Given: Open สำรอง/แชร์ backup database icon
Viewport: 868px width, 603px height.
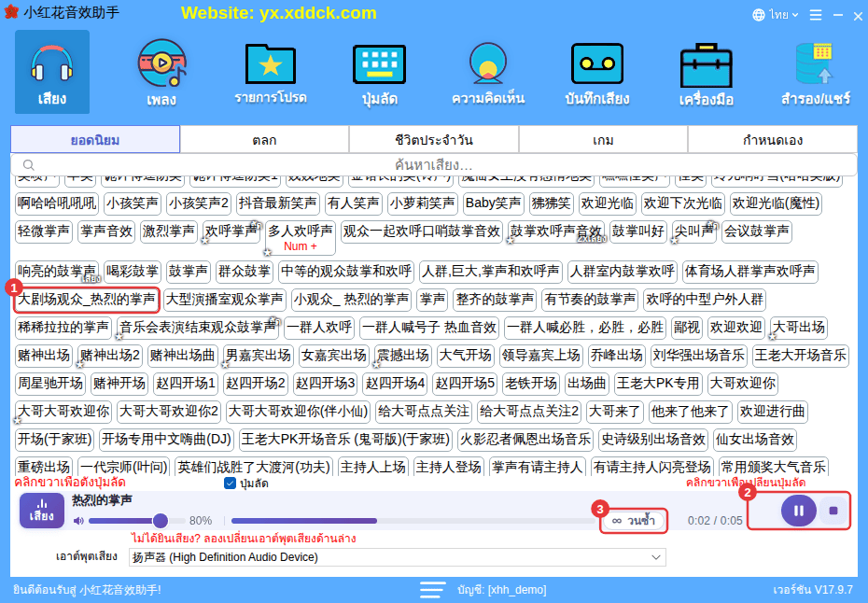Looking at the screenshot, I should tap(815, 72).
